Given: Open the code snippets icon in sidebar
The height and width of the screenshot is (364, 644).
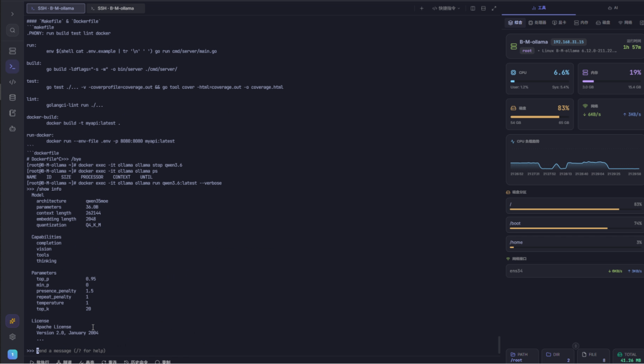Looking at the screenshot, I should [x=13, y=82].
